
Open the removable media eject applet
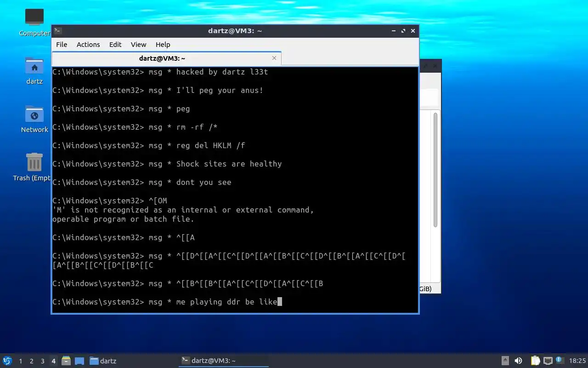[505, 361]
